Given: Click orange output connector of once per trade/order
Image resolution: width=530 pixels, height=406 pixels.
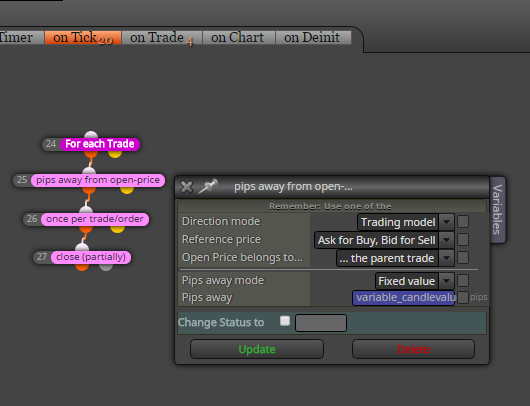Looking at the screenshot, I should [x=86, y=229].
